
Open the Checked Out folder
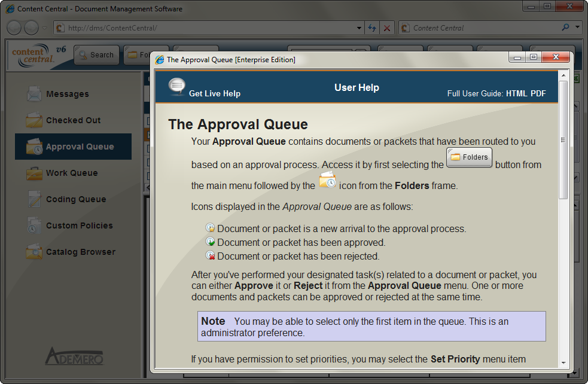[x=73, y=120]
